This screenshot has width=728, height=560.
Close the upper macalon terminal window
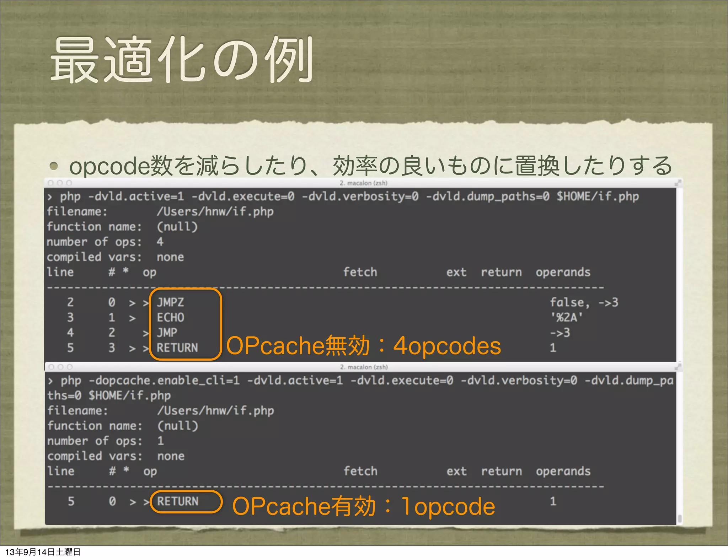[x=50, y=183]
